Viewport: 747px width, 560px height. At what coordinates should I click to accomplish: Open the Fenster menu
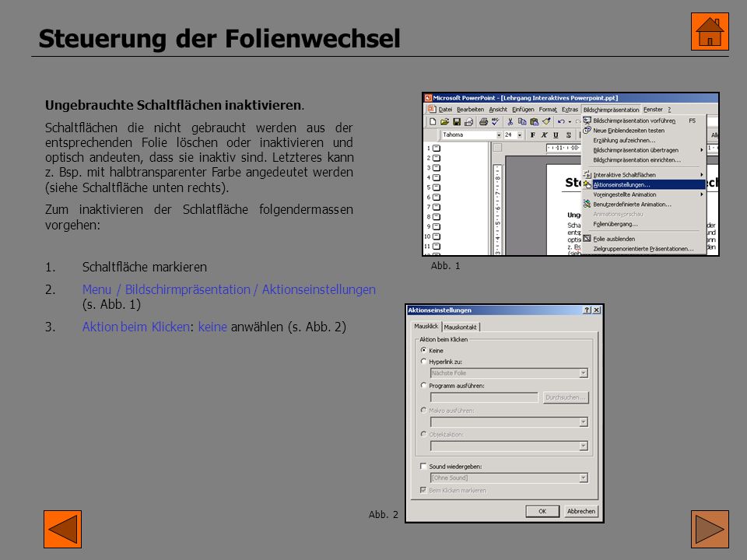pyautogui.click(x=653, y=110)
